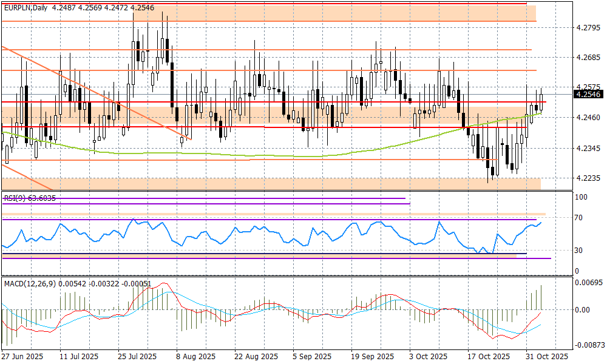Select the descending orange trendline
The width and height of the screenshot is (607, 364).
[x=91, y=89]
